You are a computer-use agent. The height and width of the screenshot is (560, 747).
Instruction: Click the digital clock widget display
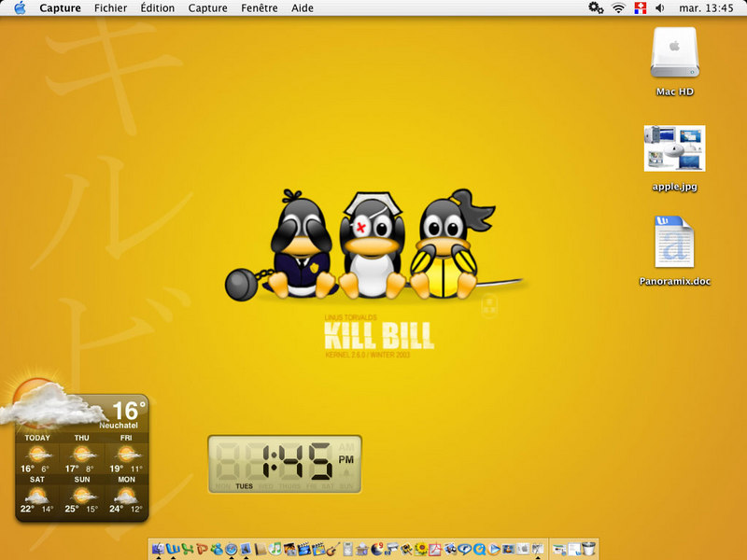pyautogui.click(x=285, y=464)
